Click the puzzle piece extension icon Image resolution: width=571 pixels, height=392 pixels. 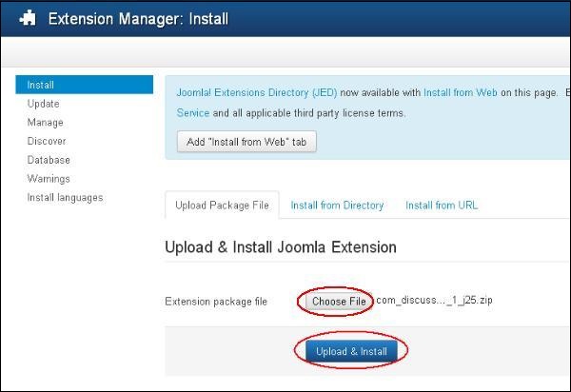coord(28,18)
